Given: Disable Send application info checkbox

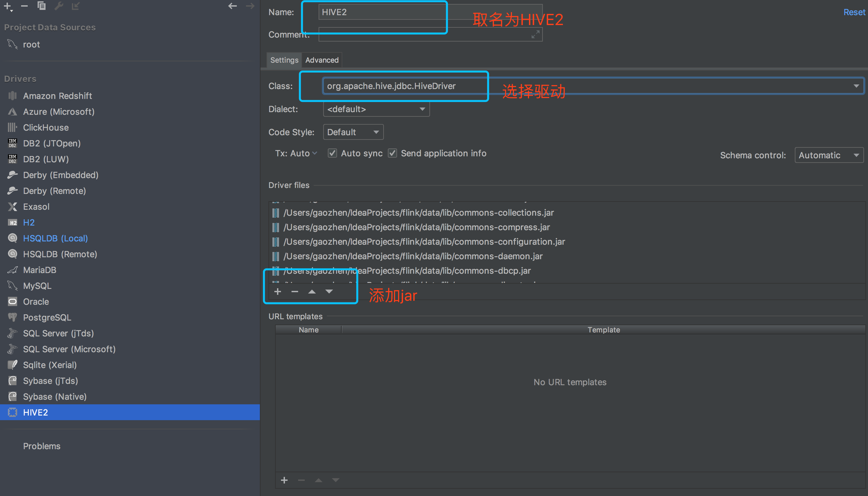Looking at the screenshot, I should tap(392, 153).
